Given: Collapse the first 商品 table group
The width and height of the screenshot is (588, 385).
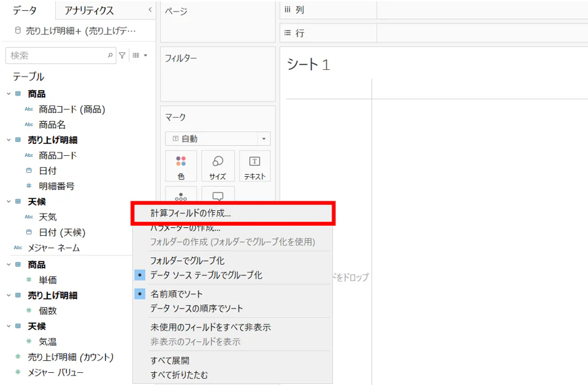Looking at the screenshot, I should (9, 93).
